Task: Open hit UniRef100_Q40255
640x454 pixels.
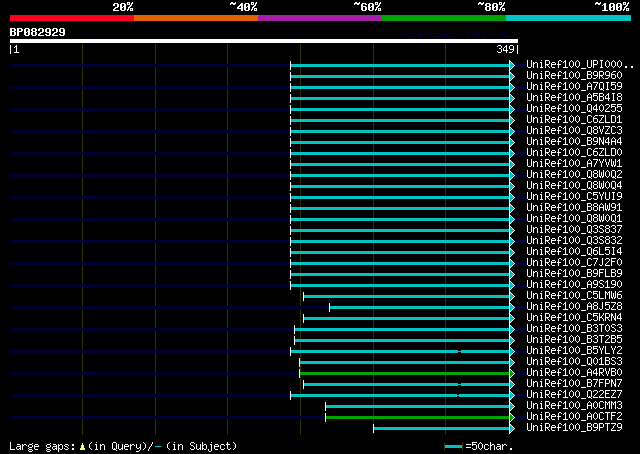Action: tap(574, 109)
